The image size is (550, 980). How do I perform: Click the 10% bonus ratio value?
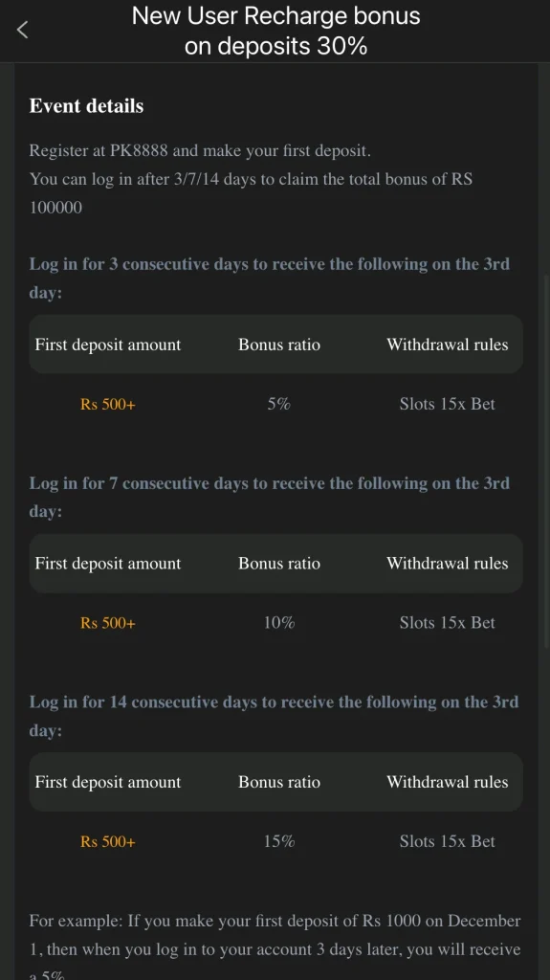[278, 622]
